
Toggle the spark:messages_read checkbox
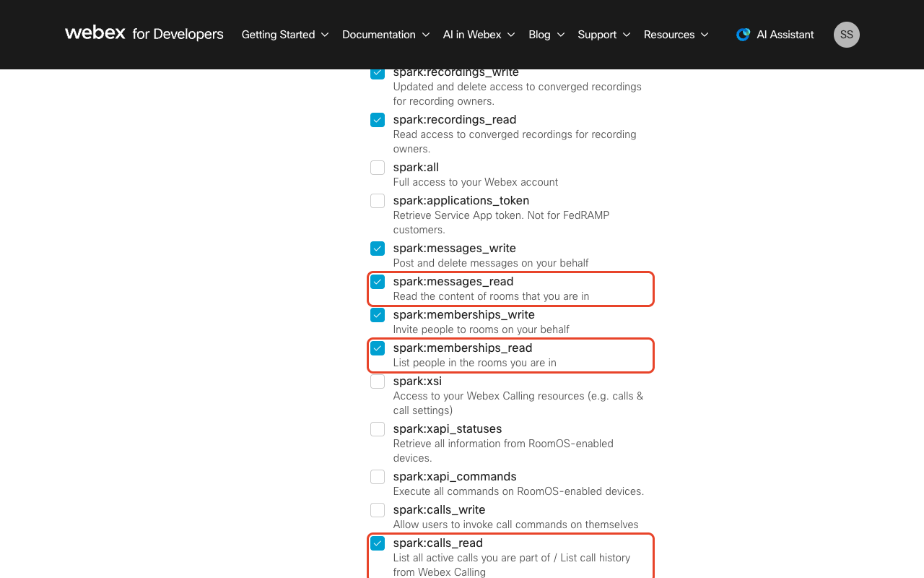[x=378, y=282]
